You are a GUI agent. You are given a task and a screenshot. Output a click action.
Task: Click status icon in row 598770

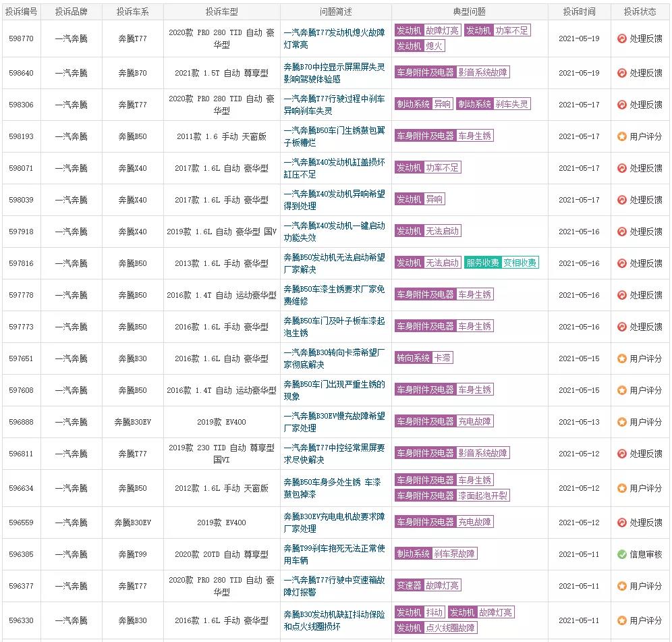pyautogui.click(x=621, y=38)
